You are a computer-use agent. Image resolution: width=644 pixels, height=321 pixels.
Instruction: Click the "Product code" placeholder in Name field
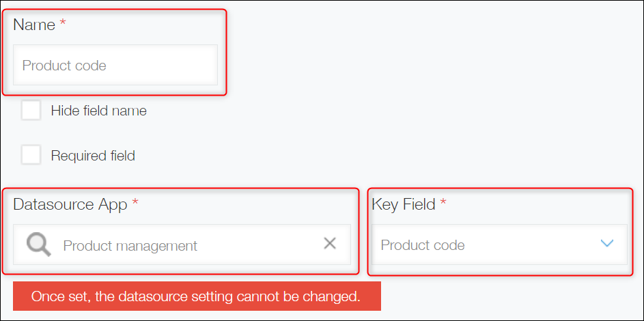[64, 66]
